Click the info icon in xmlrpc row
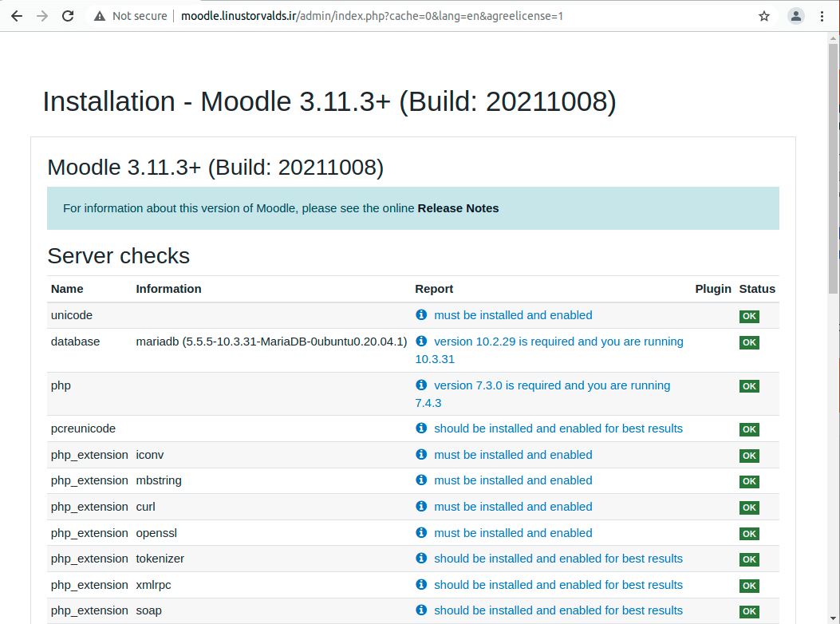The width and height of the screenshot is (840, 624). point(422,584)
